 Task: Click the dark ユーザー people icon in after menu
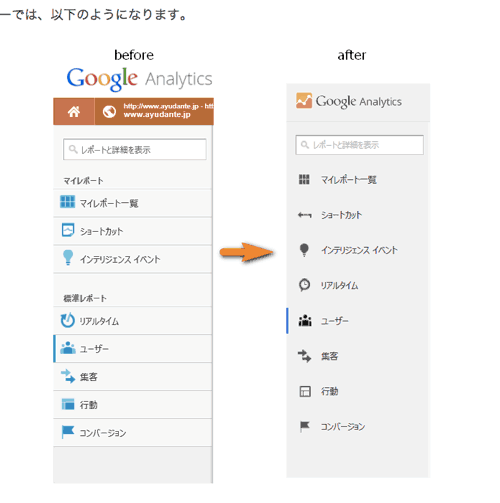pos(305,320)
